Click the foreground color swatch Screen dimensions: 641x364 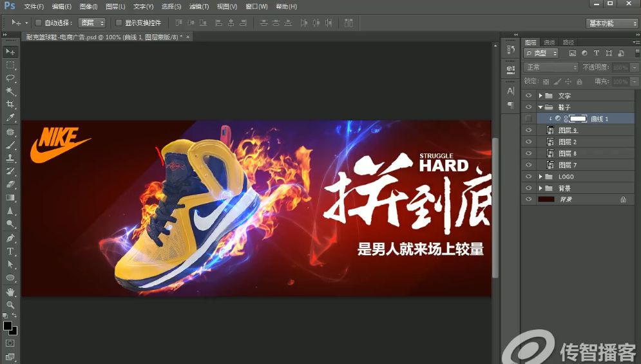tap(8, 325)
